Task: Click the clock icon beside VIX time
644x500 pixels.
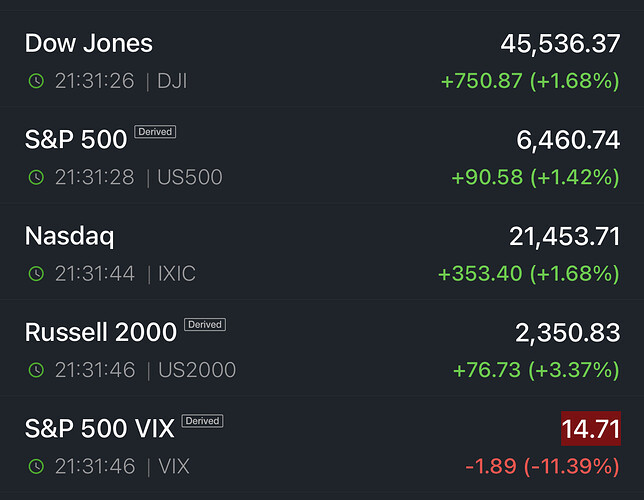Action: 36,466
